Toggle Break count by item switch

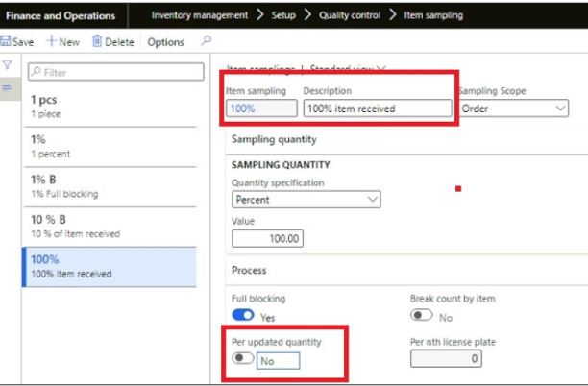click(x=422, y=315)
